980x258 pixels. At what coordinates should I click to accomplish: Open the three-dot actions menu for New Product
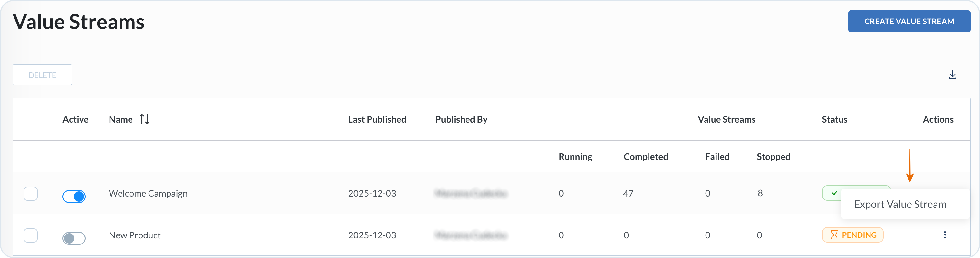(x=944, y=235)
